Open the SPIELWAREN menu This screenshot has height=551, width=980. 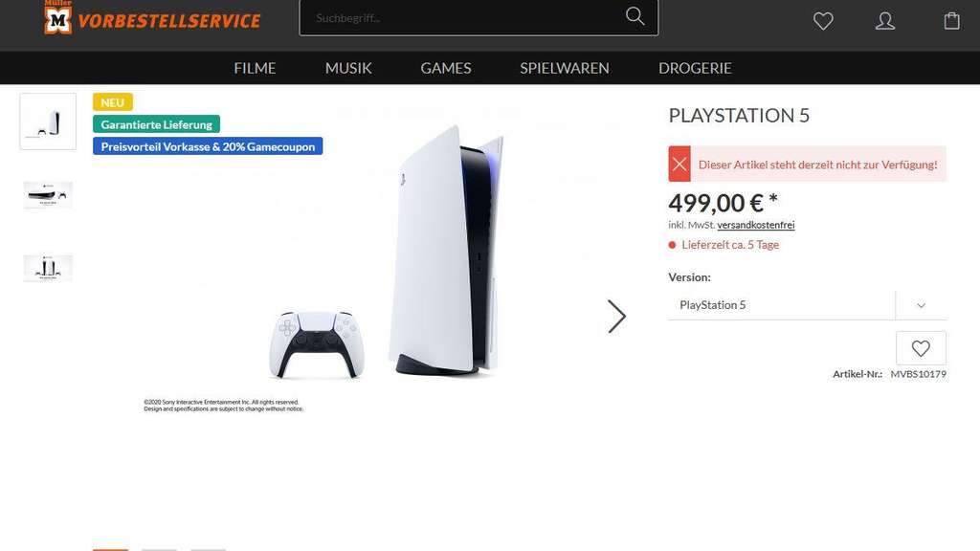565,68
